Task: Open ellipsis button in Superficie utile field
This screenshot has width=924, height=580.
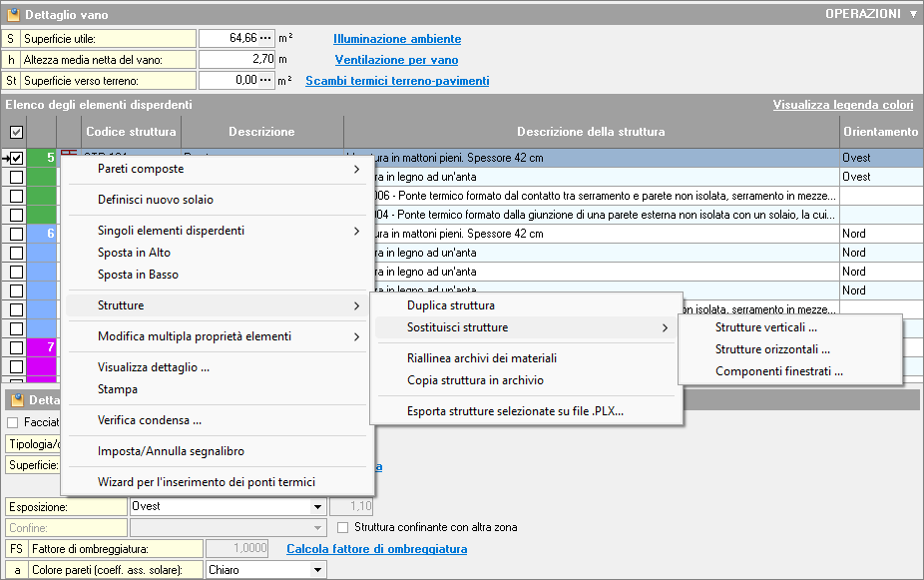Action: coord(265,39)
